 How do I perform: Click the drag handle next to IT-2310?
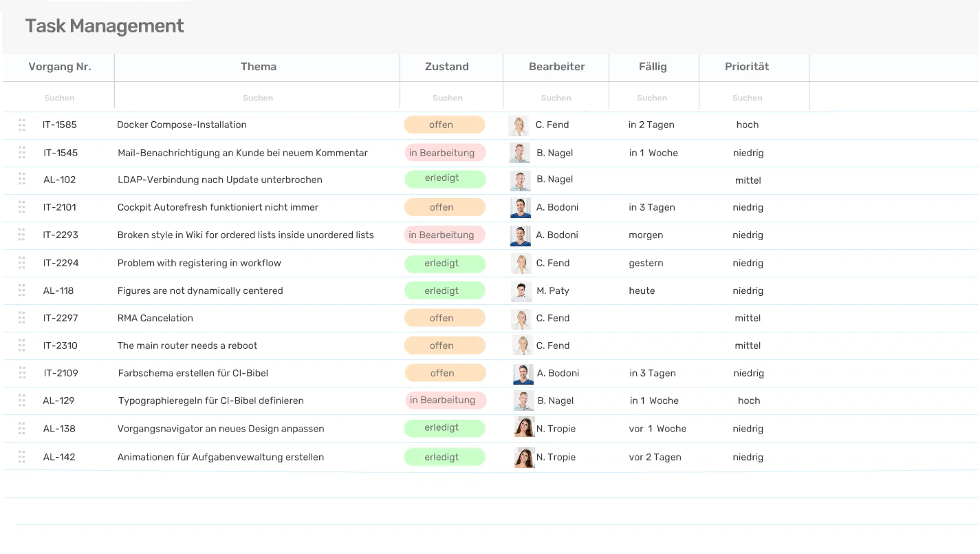click(22, 345)
